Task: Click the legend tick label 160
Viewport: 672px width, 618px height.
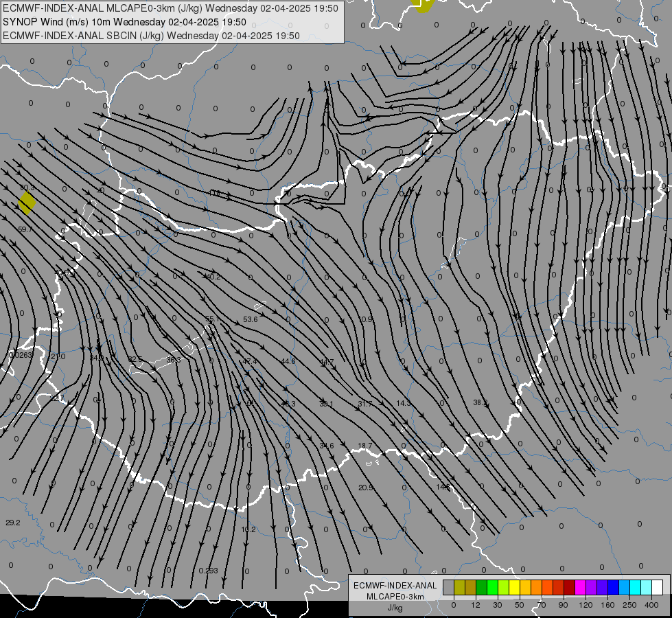Action: (607, 605)
